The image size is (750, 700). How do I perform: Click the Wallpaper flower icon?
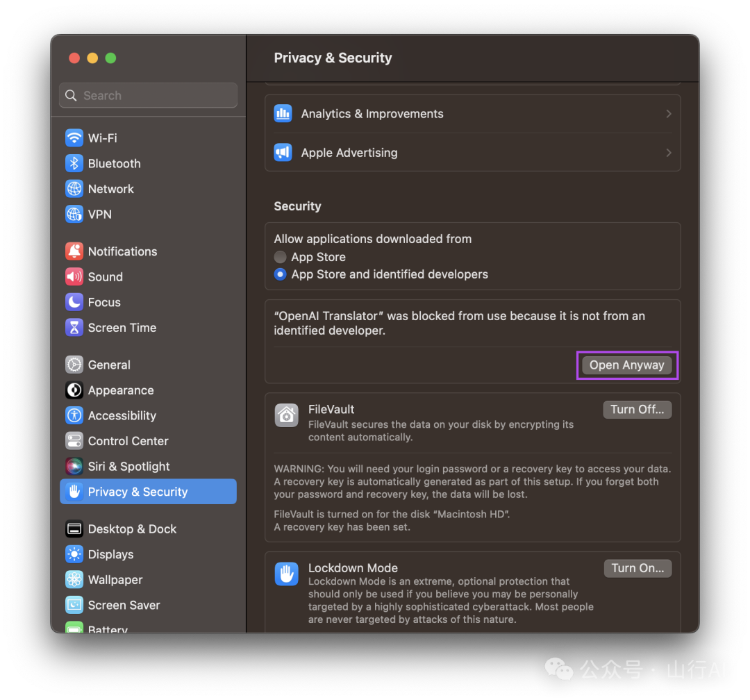click(74, 579)
